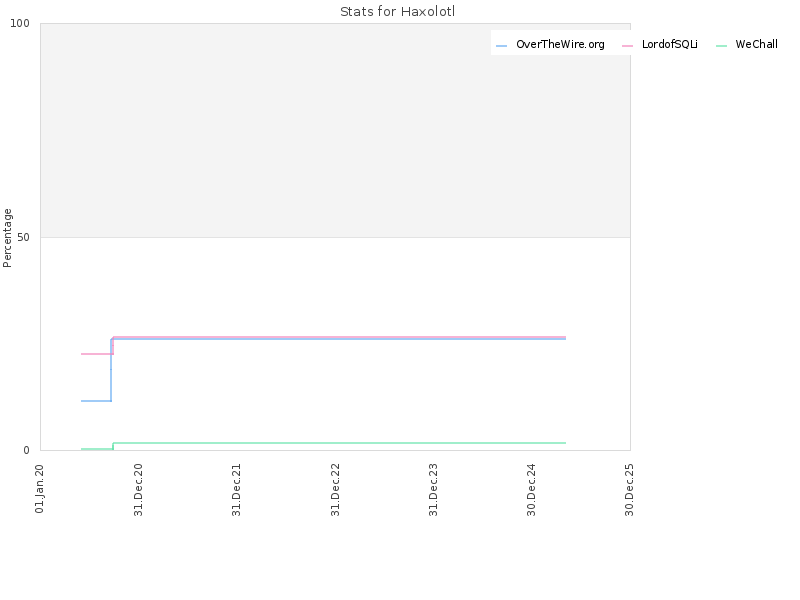Click the Percentage y-axis label
This screenshot has height=600, width=800.
7,238
